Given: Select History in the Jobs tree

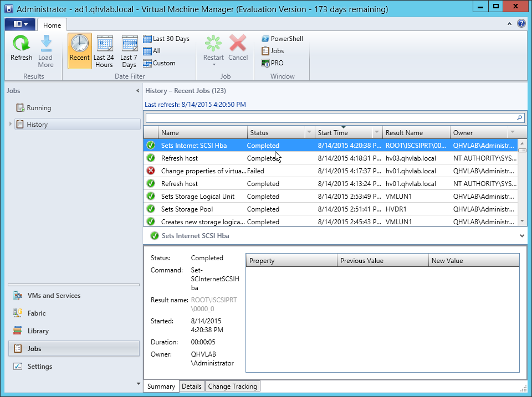Looking at the screenshot, I should (78, 125).
